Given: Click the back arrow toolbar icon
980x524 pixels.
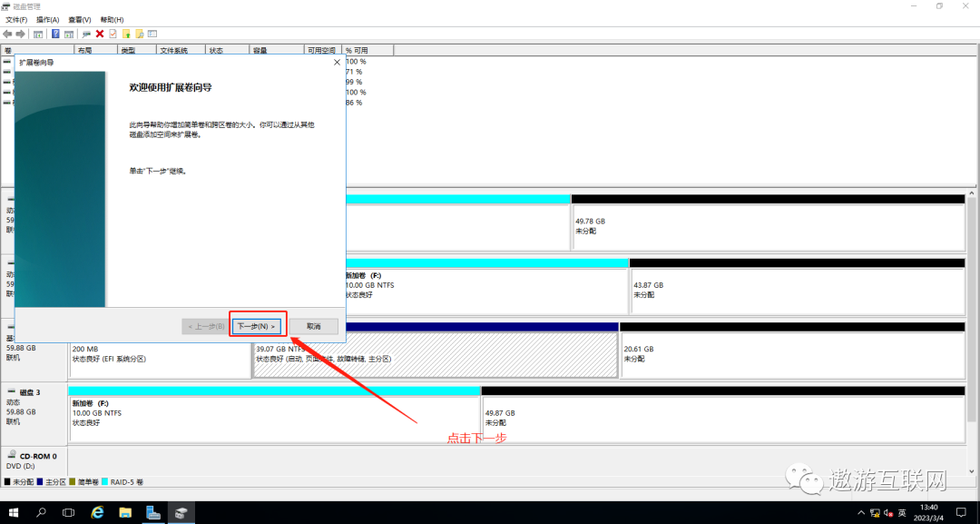Looking at the screenshot, I should [7, 34].
